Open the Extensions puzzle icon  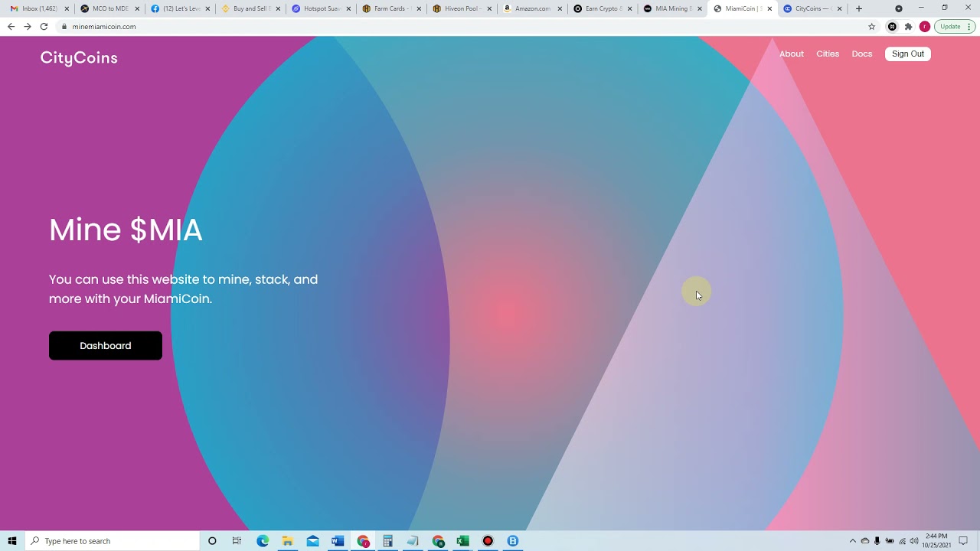click(908, 26)
